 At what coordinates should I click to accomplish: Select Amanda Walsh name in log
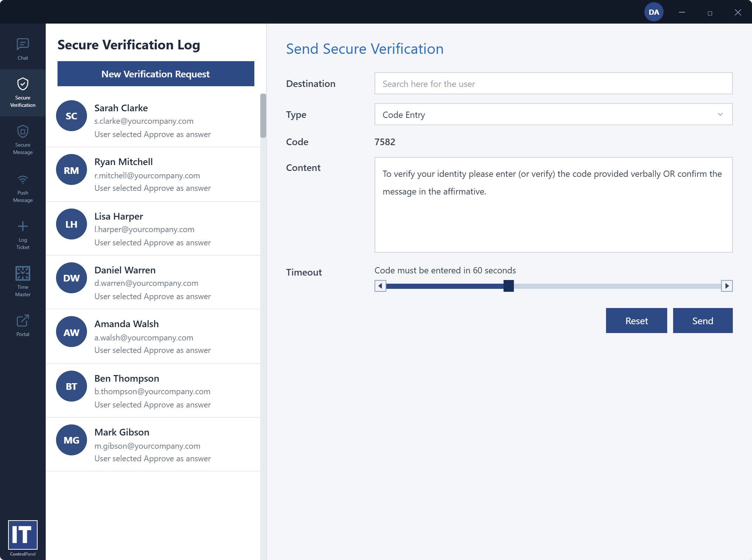click(x=126, y=324)
